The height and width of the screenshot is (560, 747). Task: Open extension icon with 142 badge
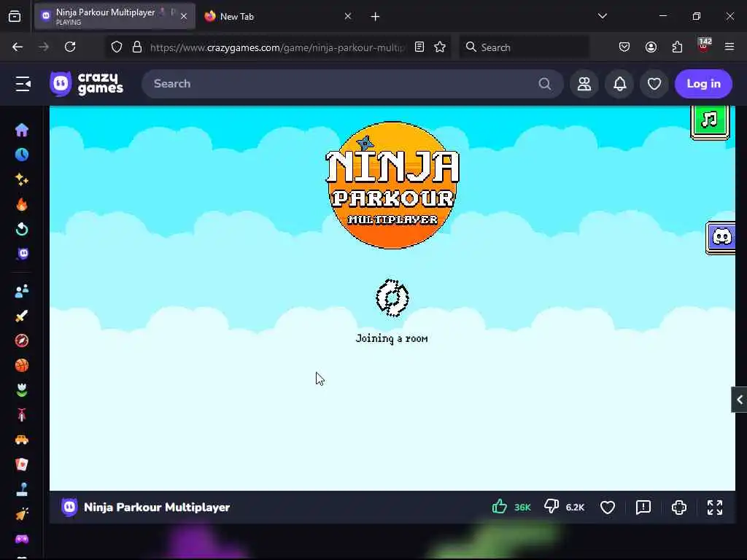704,46
